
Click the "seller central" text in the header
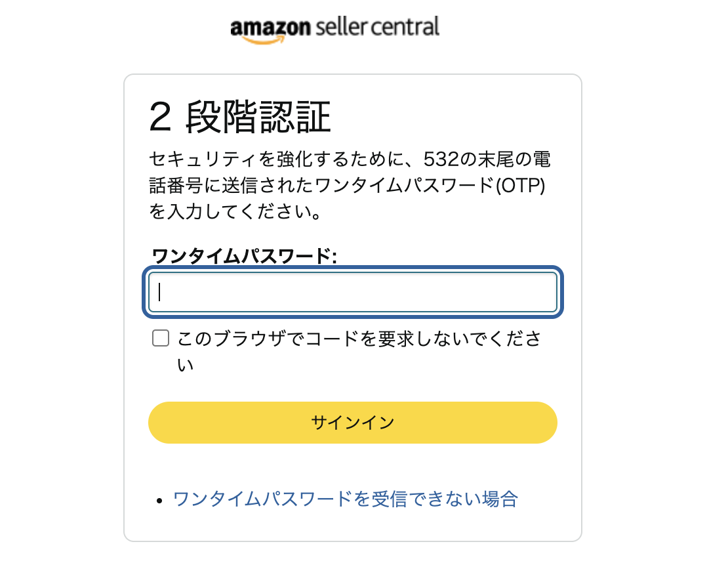tap(377, 27)
